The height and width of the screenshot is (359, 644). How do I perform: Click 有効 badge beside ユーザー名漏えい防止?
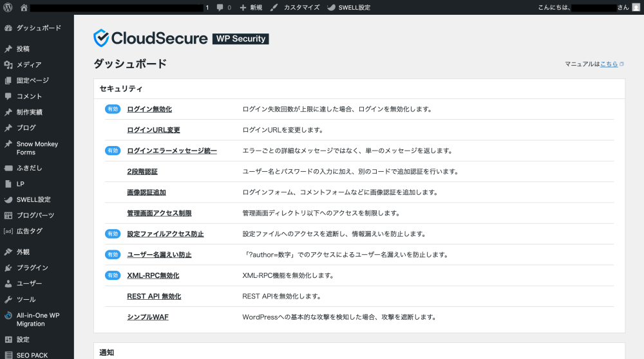click(113, 255)
